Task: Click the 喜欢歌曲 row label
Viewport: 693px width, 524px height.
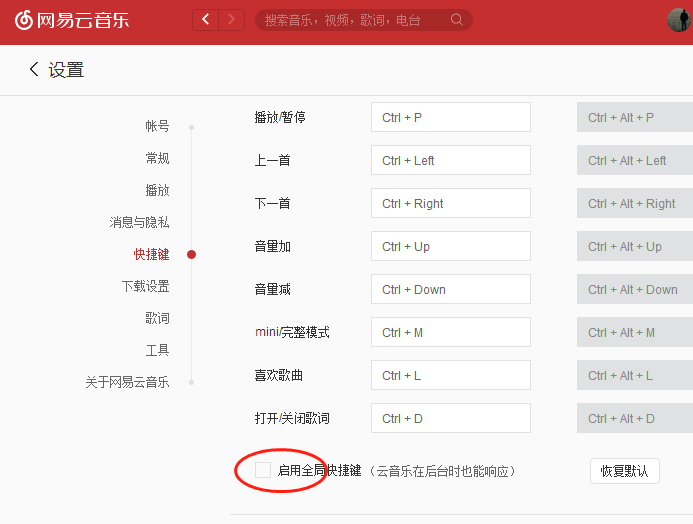Action: (x=278, y=375)
